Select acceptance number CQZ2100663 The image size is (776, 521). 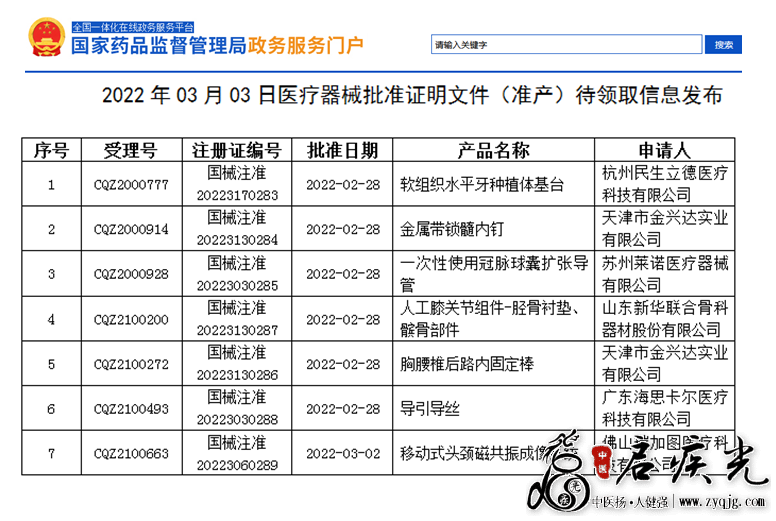click(x=131, y=454)
